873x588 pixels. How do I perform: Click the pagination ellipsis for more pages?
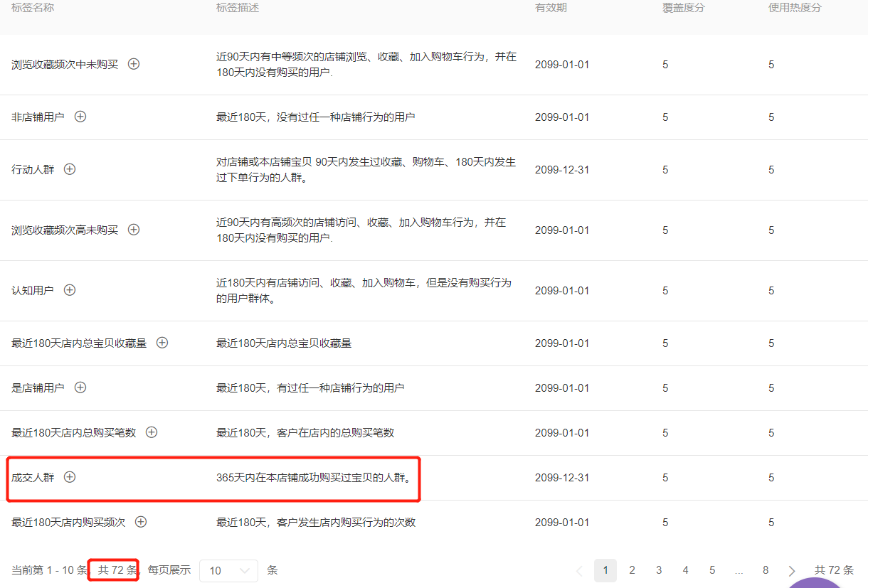[x=739, y=570]
